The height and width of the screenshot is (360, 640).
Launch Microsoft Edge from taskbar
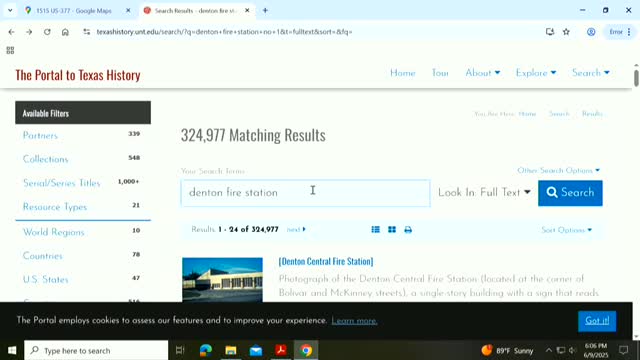point(206,350)
